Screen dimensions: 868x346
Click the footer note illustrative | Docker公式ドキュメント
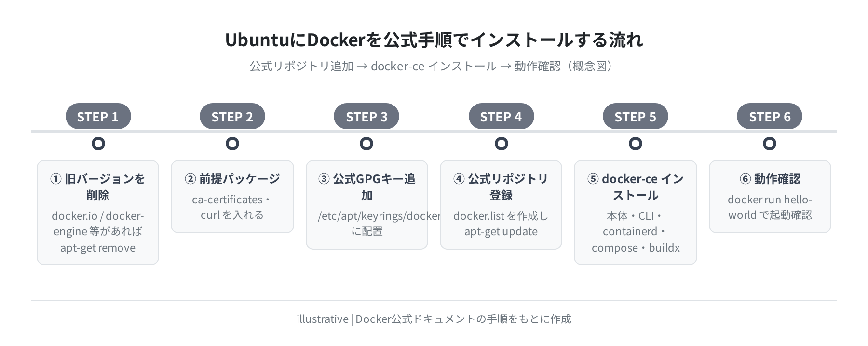click(x=434, y=319)
